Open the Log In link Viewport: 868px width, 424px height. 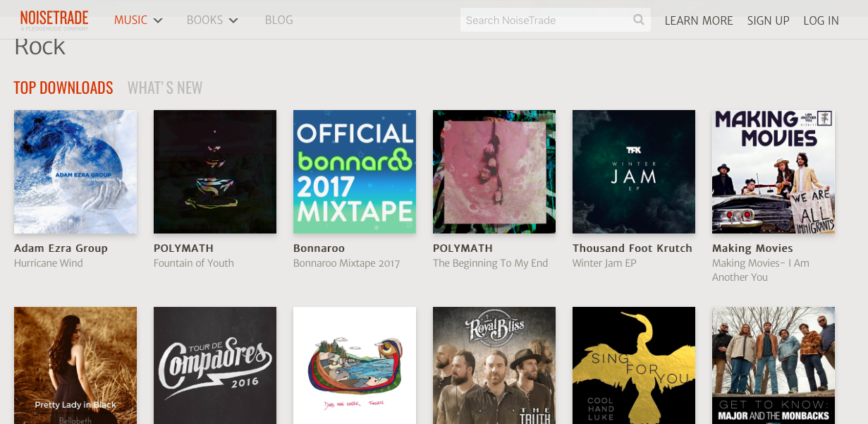821,20
